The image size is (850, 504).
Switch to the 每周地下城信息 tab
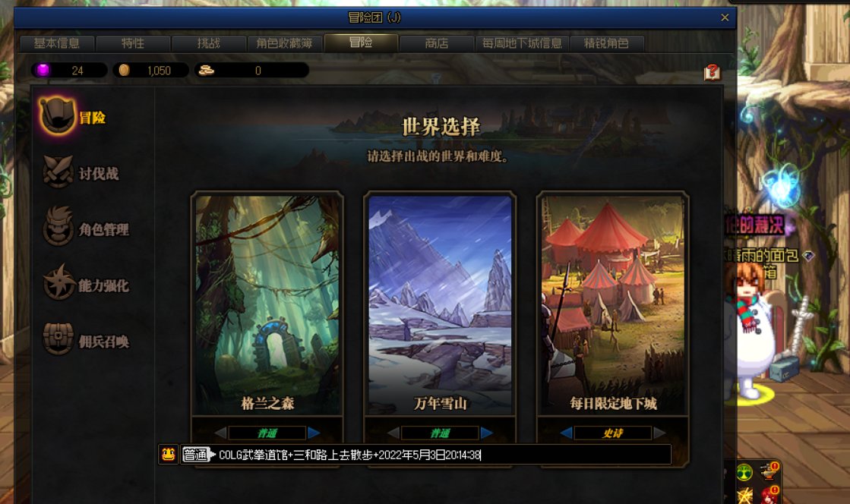[522, 43]
